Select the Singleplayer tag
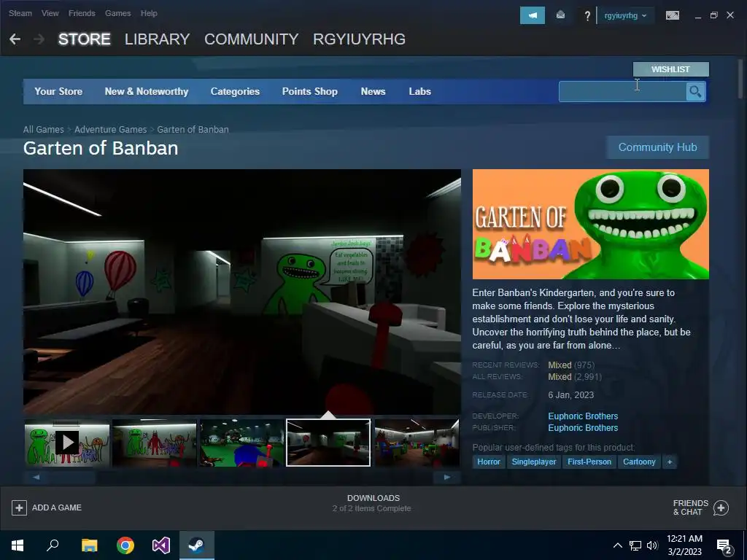The image size is (747, 560). click(x=533, y=462)
